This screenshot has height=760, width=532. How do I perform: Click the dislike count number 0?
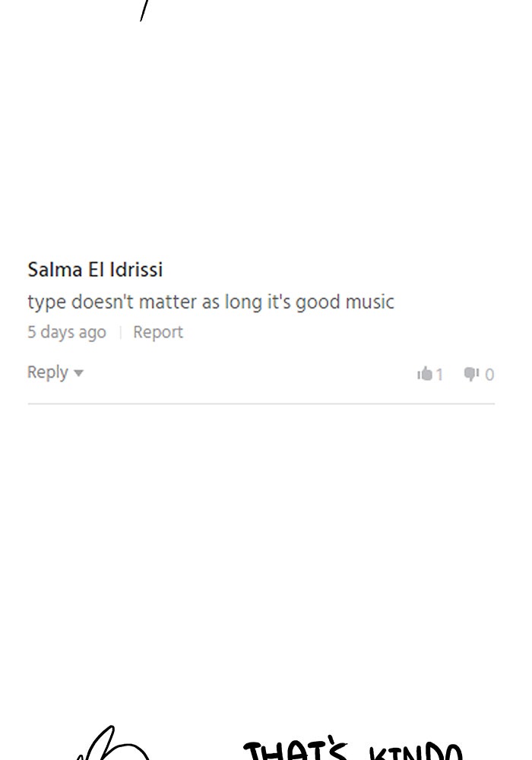[489, 375]
